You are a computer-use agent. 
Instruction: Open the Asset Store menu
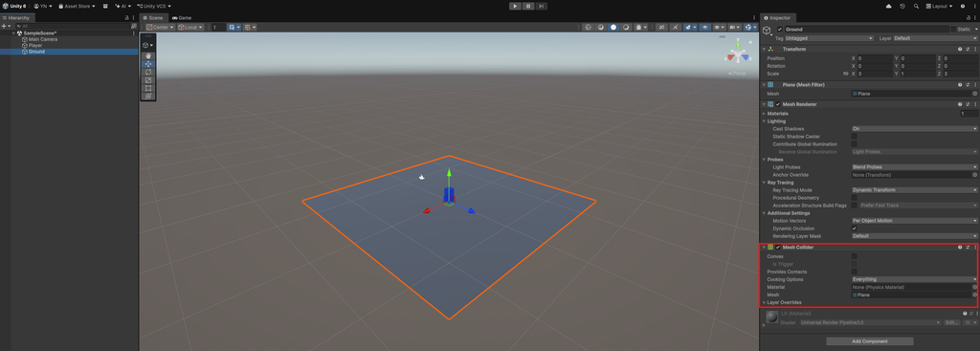(x=77, y=6)
